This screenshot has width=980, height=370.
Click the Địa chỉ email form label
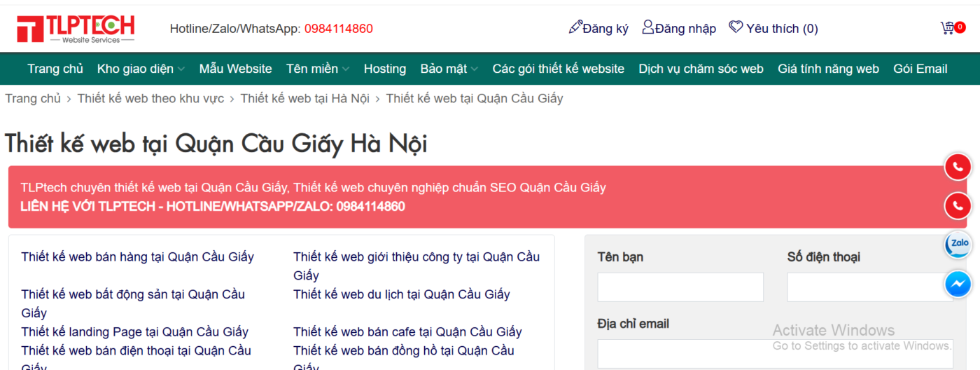point(633,324)
